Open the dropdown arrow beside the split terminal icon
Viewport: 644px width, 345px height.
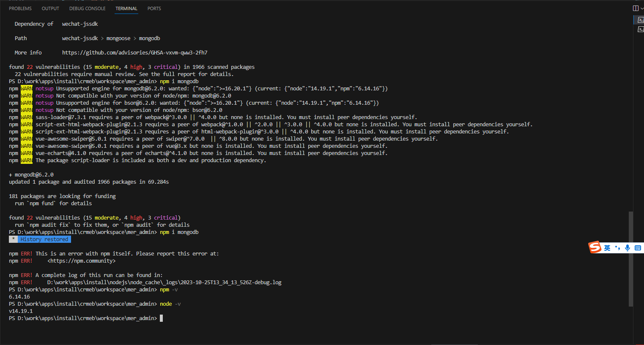click(x=642, y=8)
